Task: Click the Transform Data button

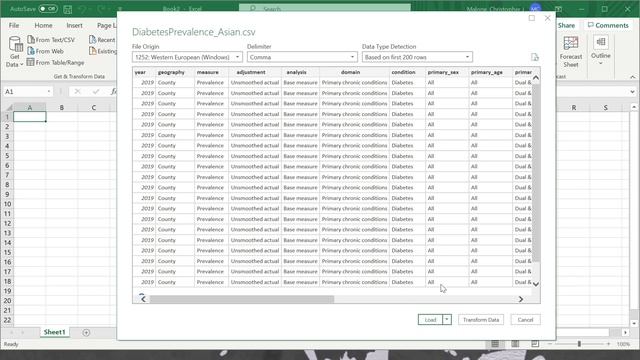Action: (481, 320)
